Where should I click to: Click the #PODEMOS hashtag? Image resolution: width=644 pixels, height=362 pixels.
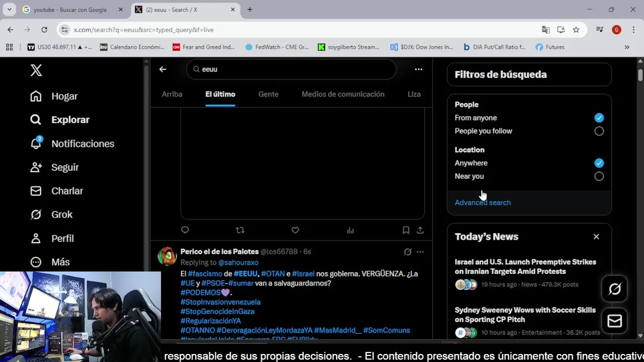click(201, 293)
